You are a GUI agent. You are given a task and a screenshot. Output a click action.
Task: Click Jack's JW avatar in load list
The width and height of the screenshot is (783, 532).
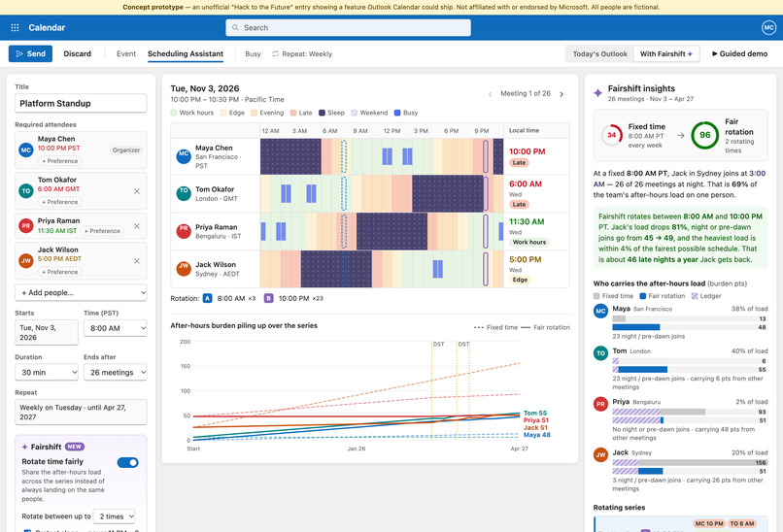pyautogui.click(x=600, y=454)
